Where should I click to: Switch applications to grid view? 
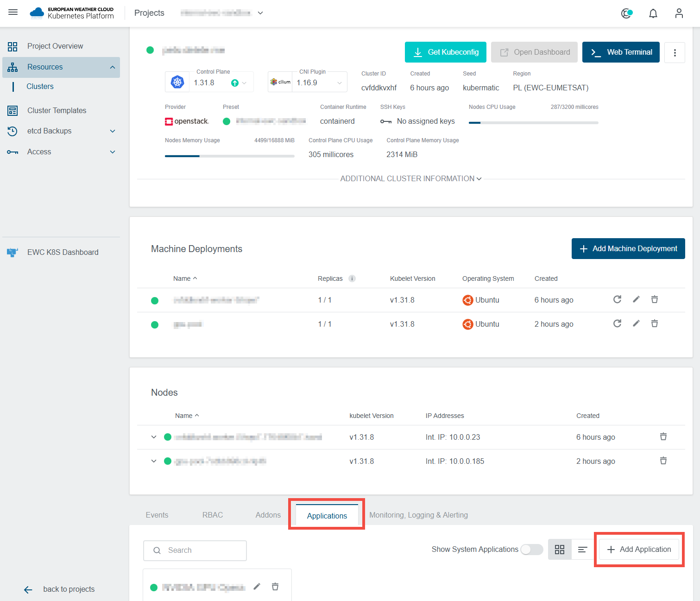[x=560, y=550]
